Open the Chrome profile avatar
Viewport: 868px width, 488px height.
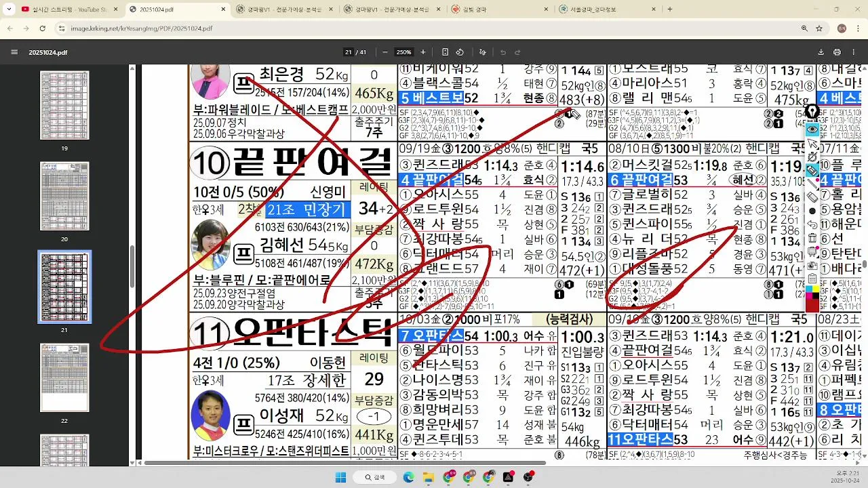point(842,28)
